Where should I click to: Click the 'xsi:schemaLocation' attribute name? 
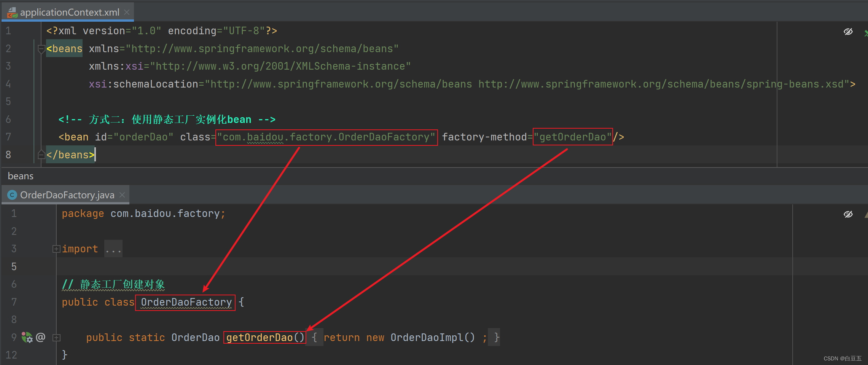(143, 84)
